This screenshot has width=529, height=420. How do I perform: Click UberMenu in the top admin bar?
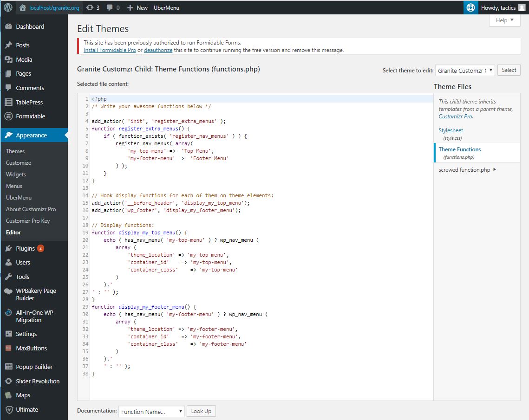point(166,8)
